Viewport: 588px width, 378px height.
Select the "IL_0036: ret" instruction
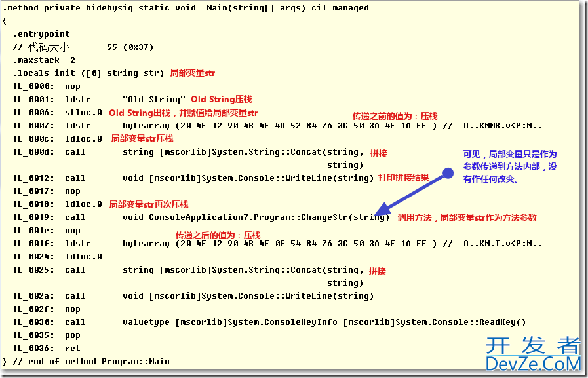[47, 349]
